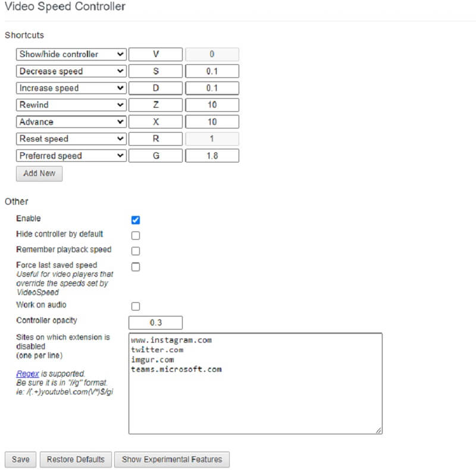Open the Preferred speed dropdown
This screenshot has width=476, height=470.
[70, 156]
